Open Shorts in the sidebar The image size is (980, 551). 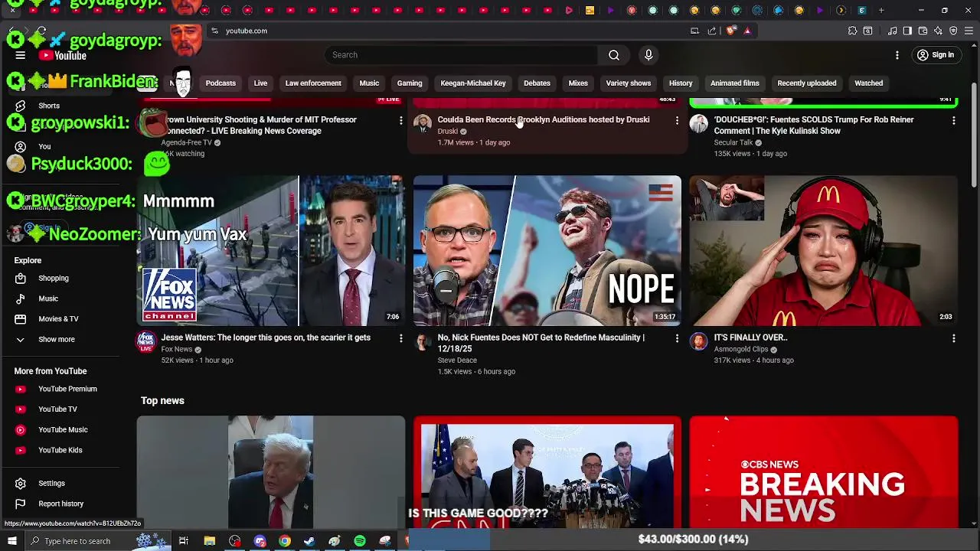[49, 106]
